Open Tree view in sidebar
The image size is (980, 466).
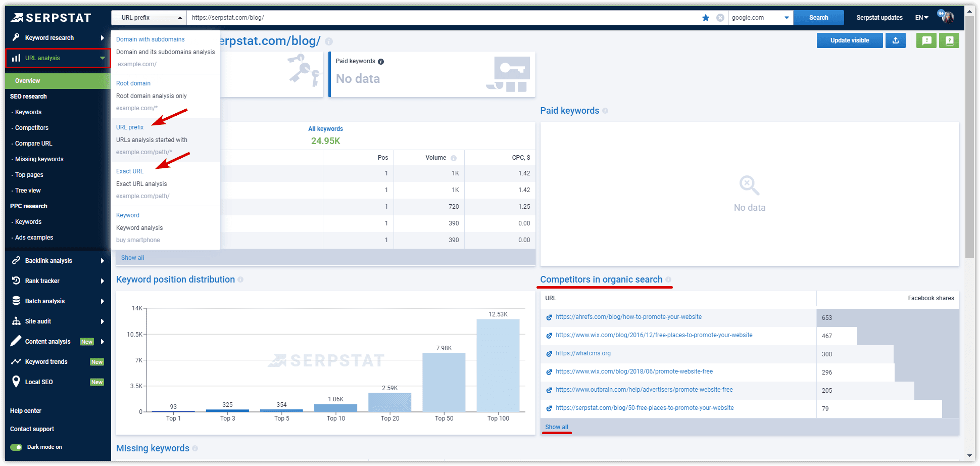pyautogui.click(x=28, y=191)
